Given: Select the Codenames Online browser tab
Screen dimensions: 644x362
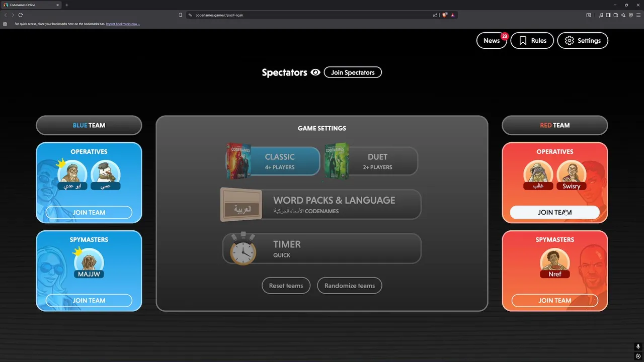Looking at the screenshot, I should click(30, 5).
